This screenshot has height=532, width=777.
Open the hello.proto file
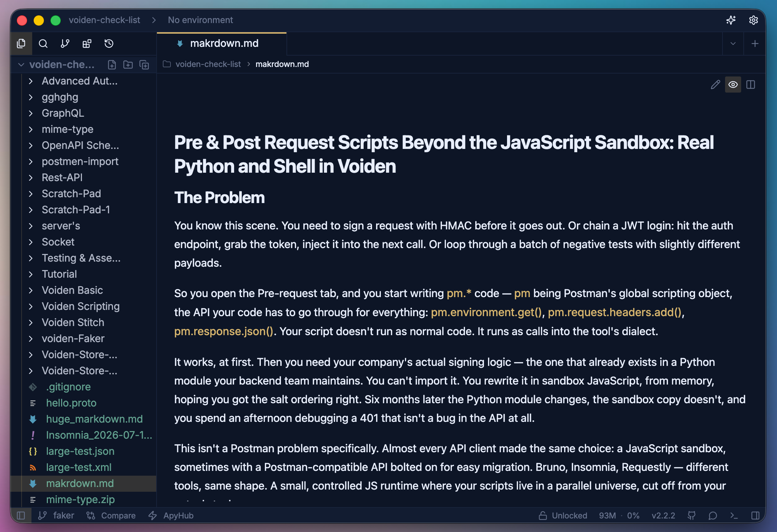click(x=83, y=403)
